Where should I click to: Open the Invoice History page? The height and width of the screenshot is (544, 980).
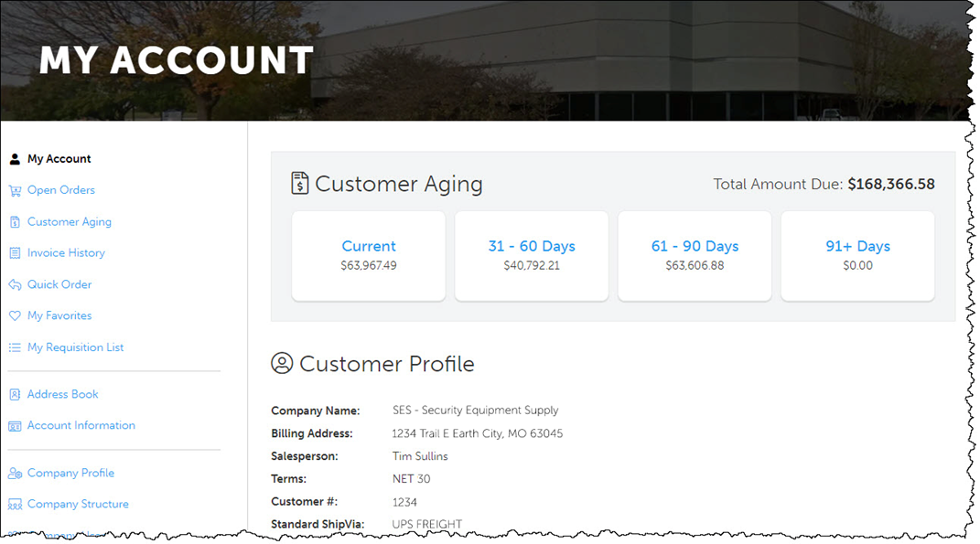[x=67, y=252]
